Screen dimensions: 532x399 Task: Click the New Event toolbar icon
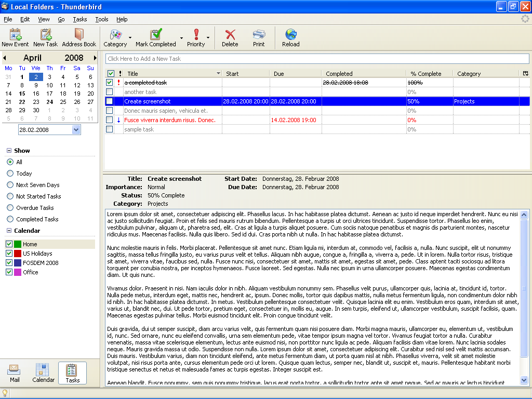(x=15, y=34)
